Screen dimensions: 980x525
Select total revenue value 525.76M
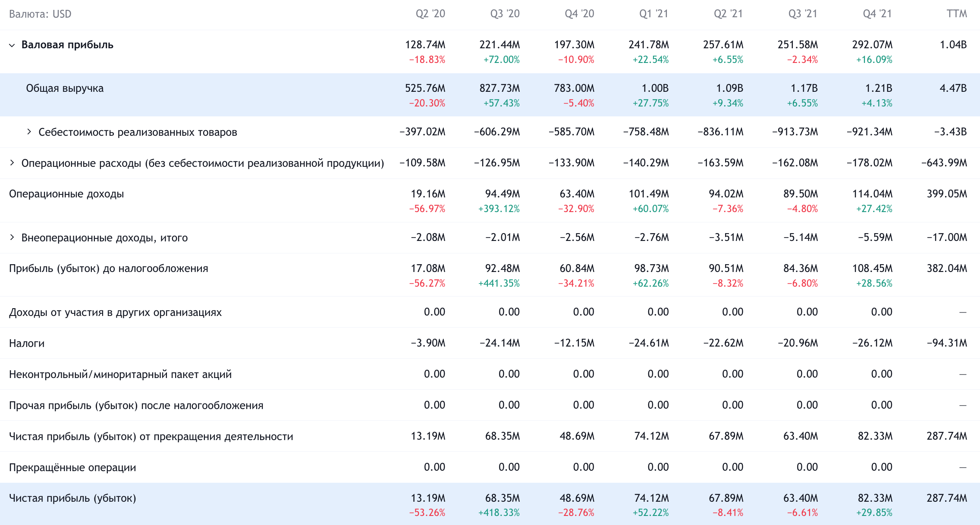point(425,88)
